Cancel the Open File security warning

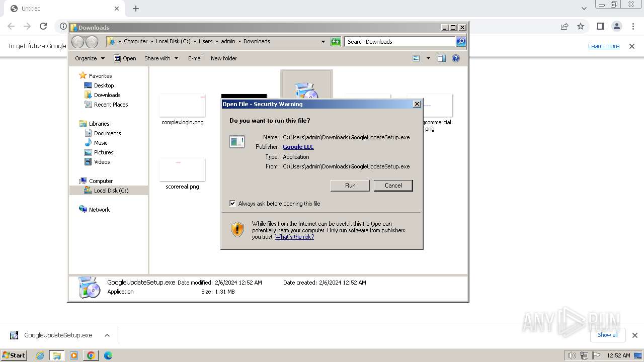[x=393, y=186]
